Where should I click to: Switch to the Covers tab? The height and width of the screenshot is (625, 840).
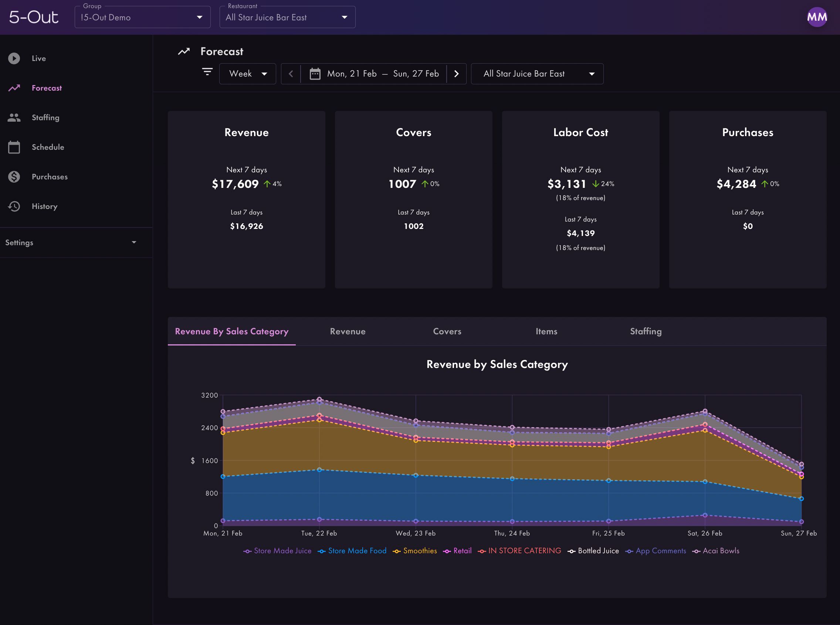[447, 331]
